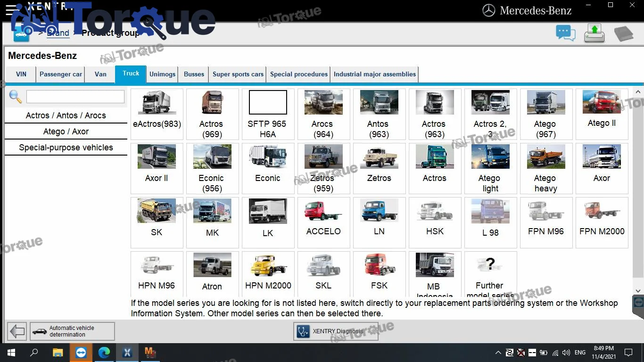Open the ENG language indicator
The width and height of the screenshot is (644, 362).
click(580, 352)
